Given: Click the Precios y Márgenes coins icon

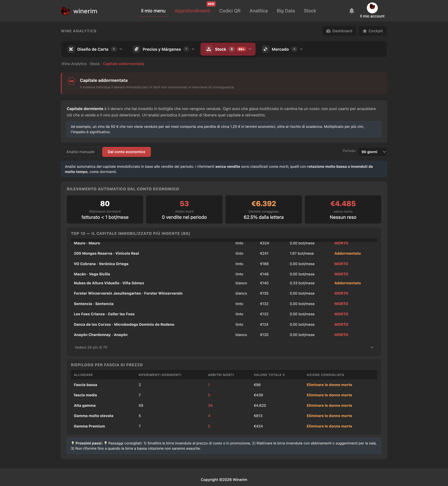Looking at the screenshot, I should 136,49.
